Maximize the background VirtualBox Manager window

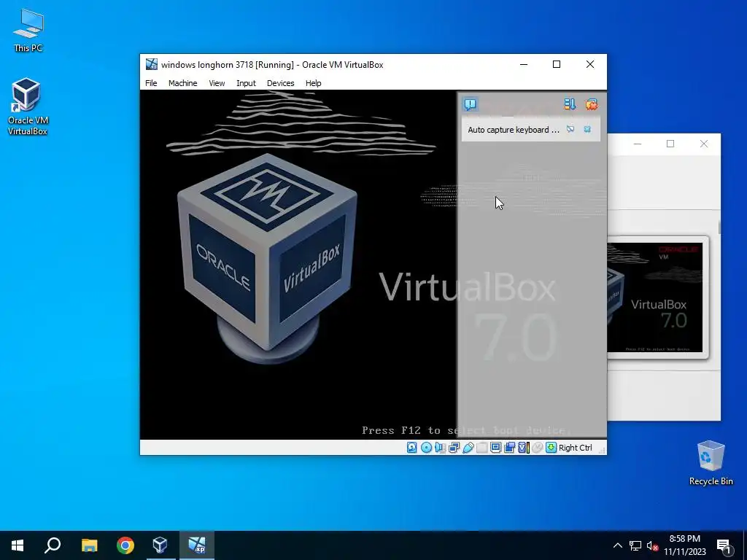(x=670, y=144)
